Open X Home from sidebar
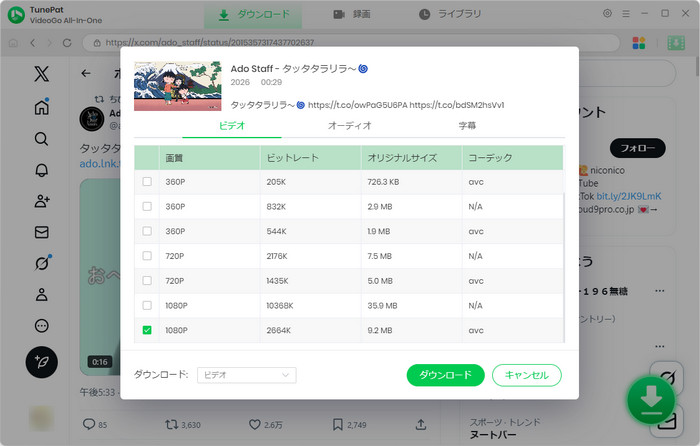 tap(42, 107)
